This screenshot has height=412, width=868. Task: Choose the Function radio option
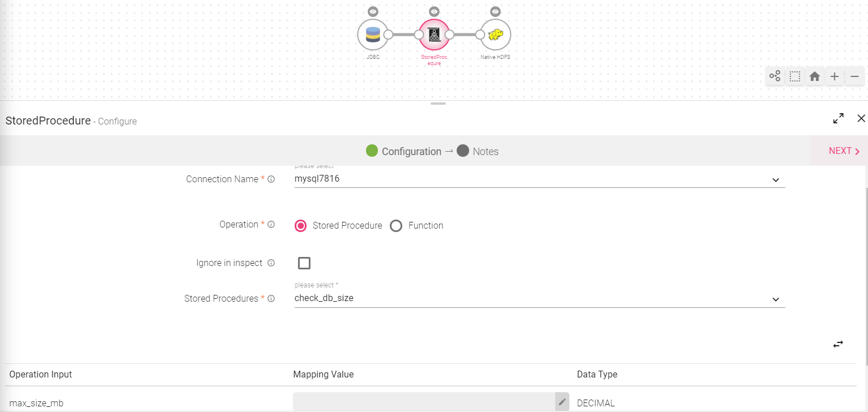point(396,225)
